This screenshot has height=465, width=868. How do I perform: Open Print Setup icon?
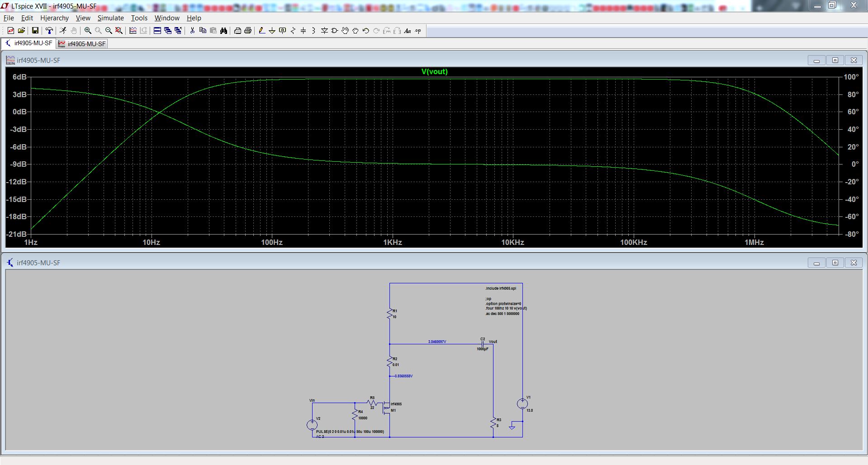click(237, 31)
